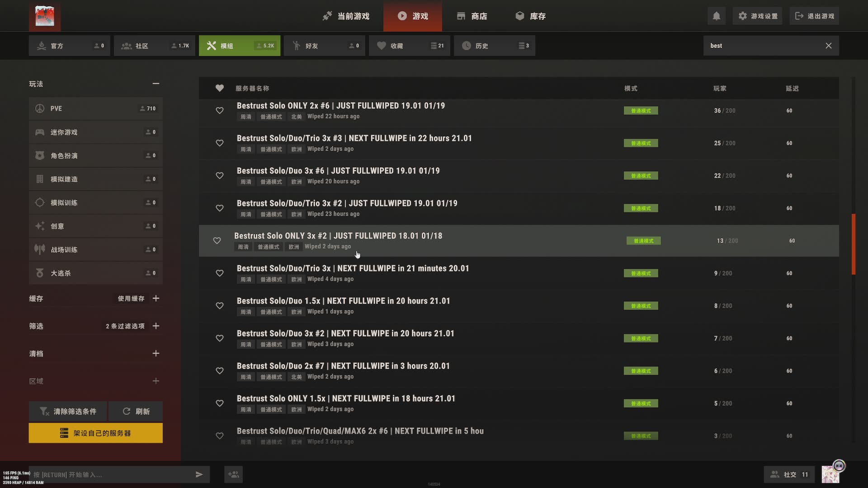Click the player avatar in bottom corner
The image size is (868, 488).
pyautogui.click(x=830, y=474)
